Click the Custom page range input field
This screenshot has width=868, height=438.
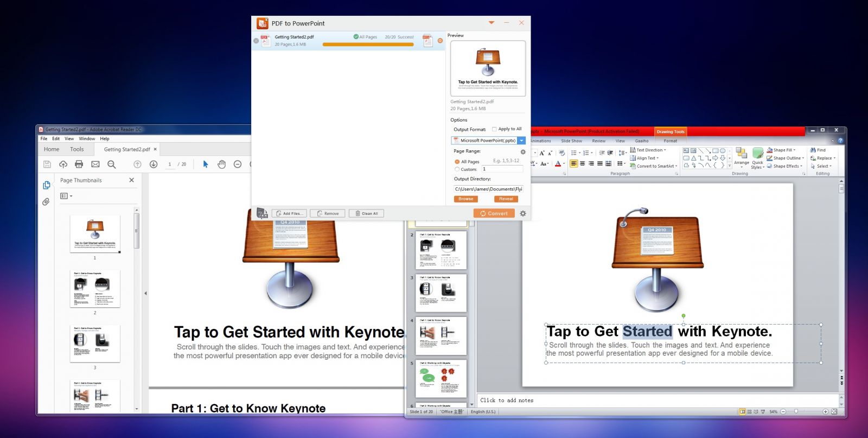(x=502, y=169)
